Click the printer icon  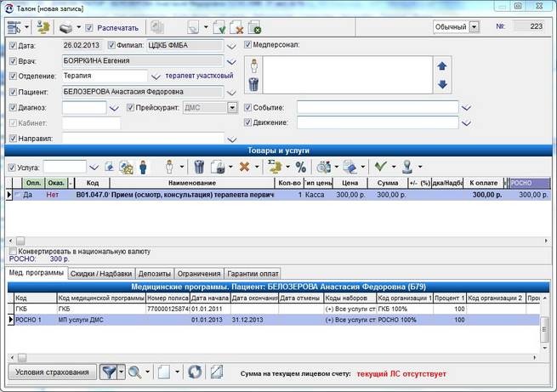coord(65,27)
